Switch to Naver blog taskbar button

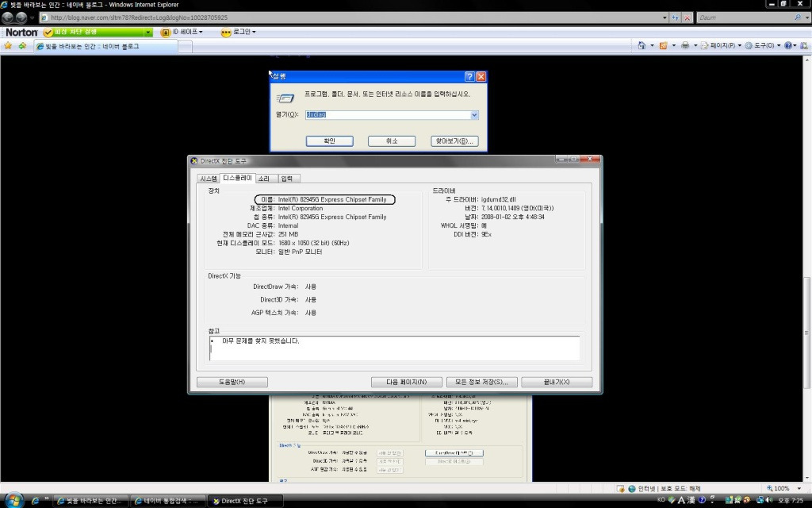point(90,501)
